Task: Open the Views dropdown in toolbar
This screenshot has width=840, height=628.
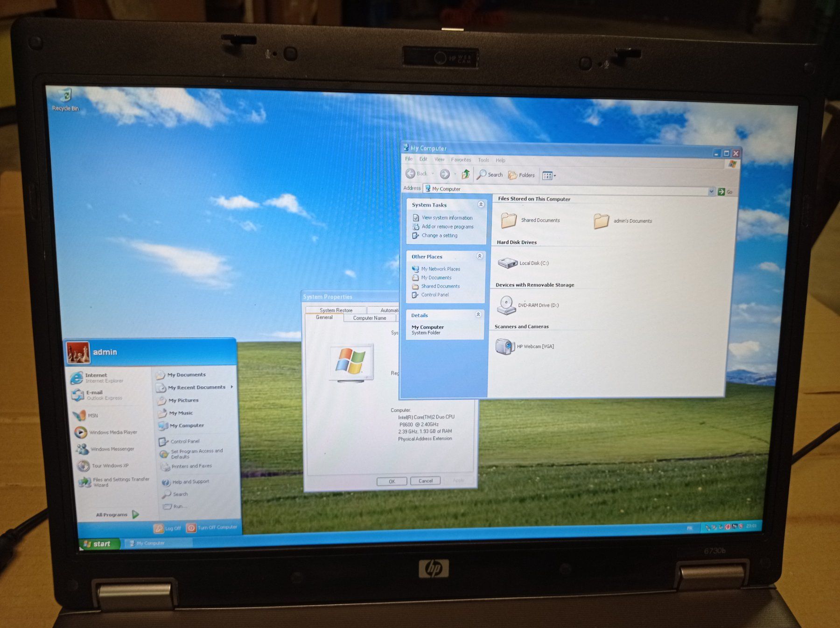Action: 549,176
